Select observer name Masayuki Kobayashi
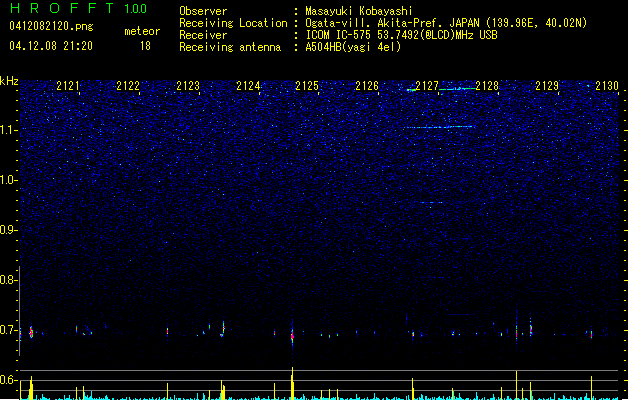 coord(359,11)
